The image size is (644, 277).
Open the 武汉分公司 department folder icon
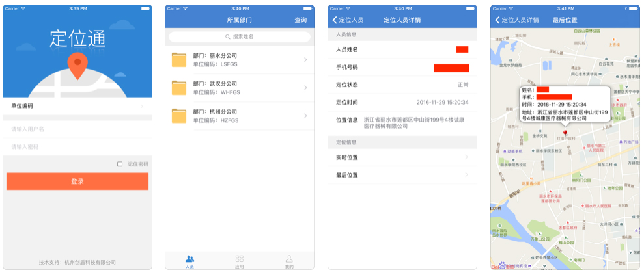tap(179, 88)
